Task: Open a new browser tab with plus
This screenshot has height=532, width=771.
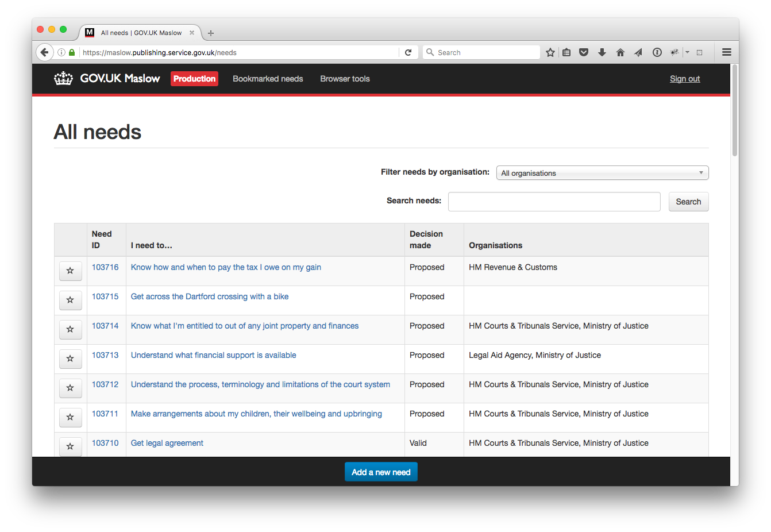Action: pyautogui.click(x=211, y=33)
